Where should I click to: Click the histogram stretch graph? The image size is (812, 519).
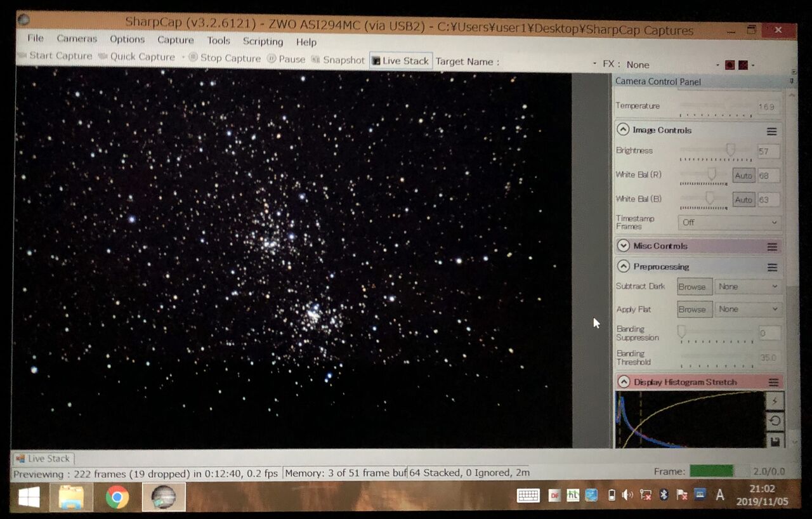[690, 420]
